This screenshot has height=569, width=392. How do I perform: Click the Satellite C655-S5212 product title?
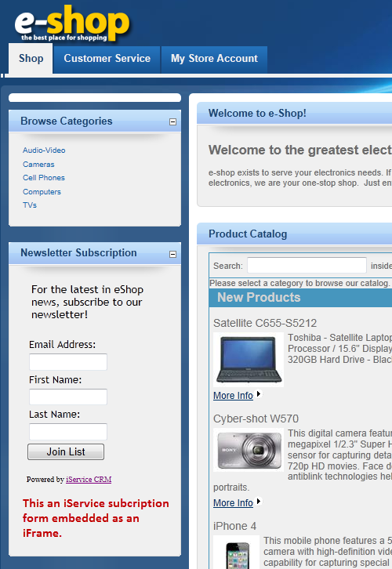pos(265,323)
